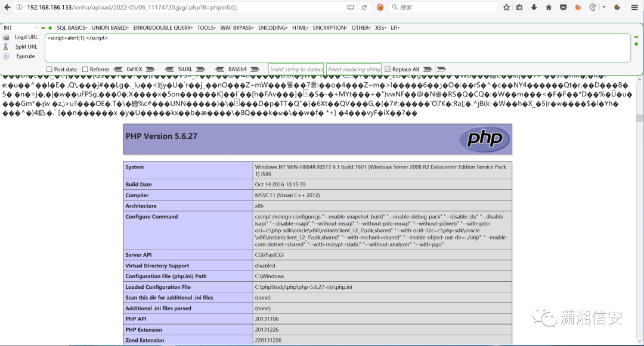Screen dimensions: 644x346
Task: Expand the SQL BASICS menu
Action: [x=72, y=28]
